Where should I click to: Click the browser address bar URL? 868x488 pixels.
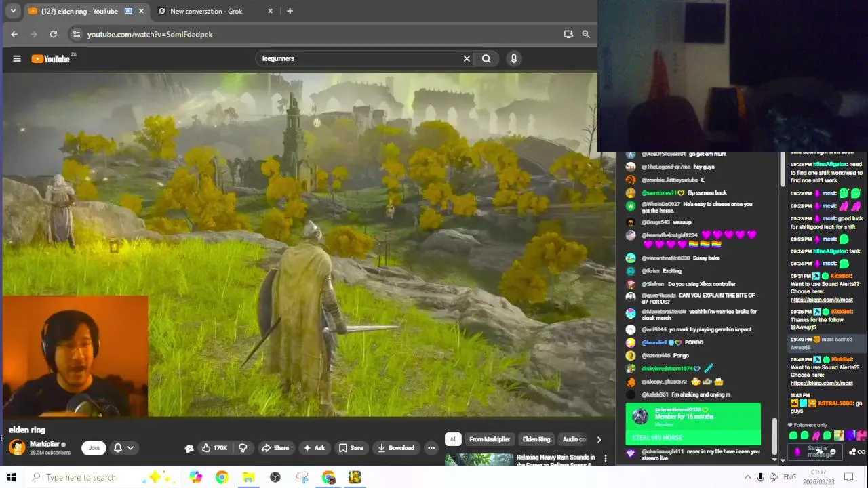click(x=150, y=34)
